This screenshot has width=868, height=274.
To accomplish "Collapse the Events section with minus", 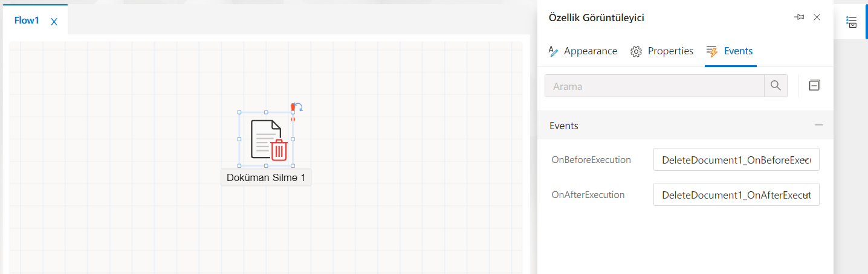I will click(819, 125).
